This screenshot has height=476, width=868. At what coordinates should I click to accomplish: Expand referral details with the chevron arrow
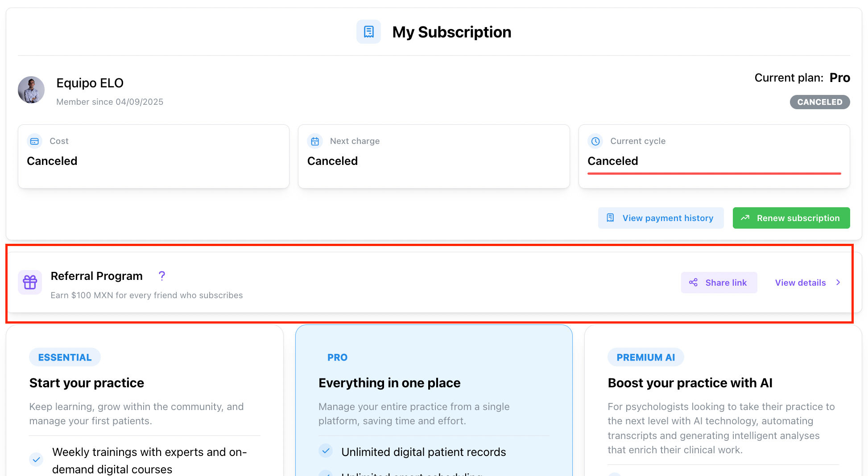click(838, 283)
